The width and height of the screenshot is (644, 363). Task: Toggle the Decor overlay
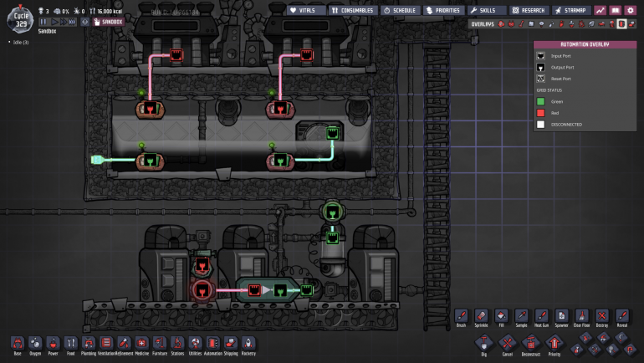[571, 23]
